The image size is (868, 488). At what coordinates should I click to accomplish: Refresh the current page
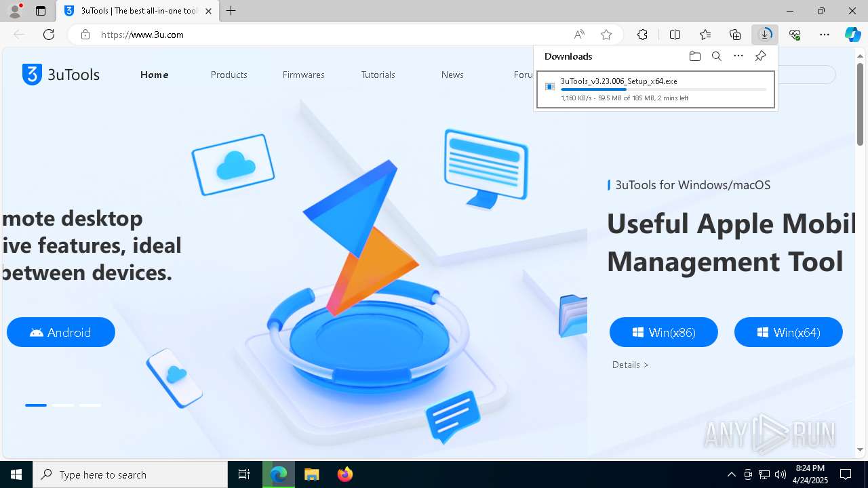[x=49, y=35]
